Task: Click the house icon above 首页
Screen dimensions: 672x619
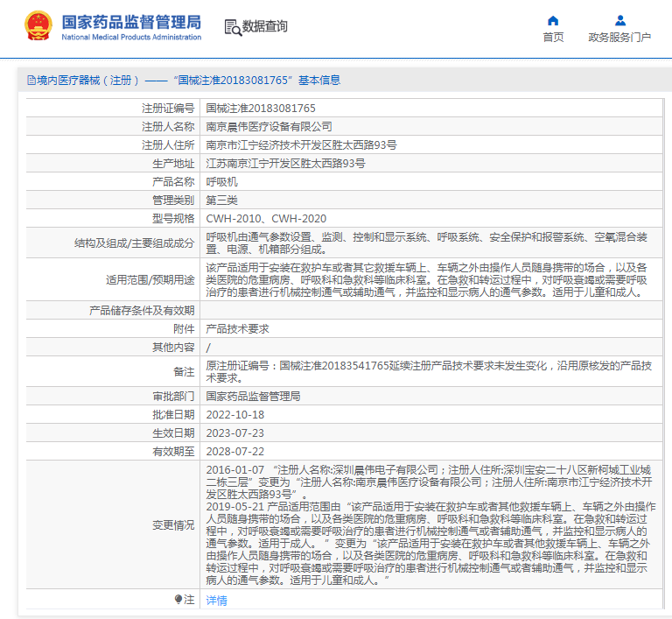Action: click(553, 20)
